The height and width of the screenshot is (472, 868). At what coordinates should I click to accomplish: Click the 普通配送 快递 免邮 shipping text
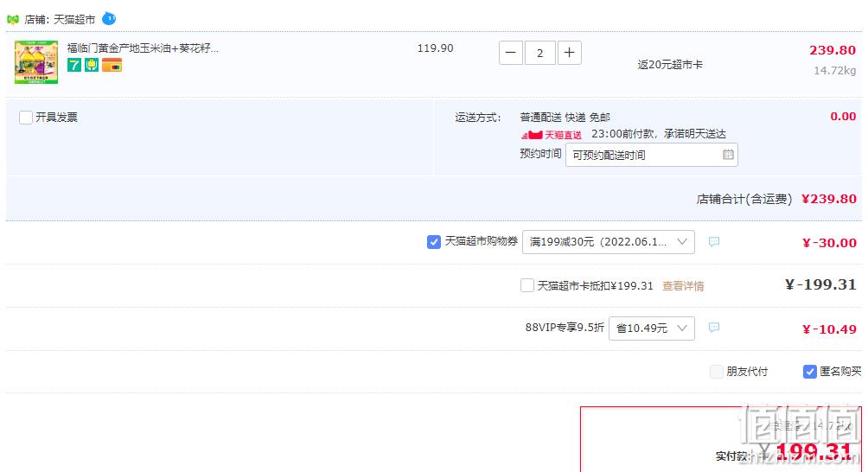click(565, 118)
